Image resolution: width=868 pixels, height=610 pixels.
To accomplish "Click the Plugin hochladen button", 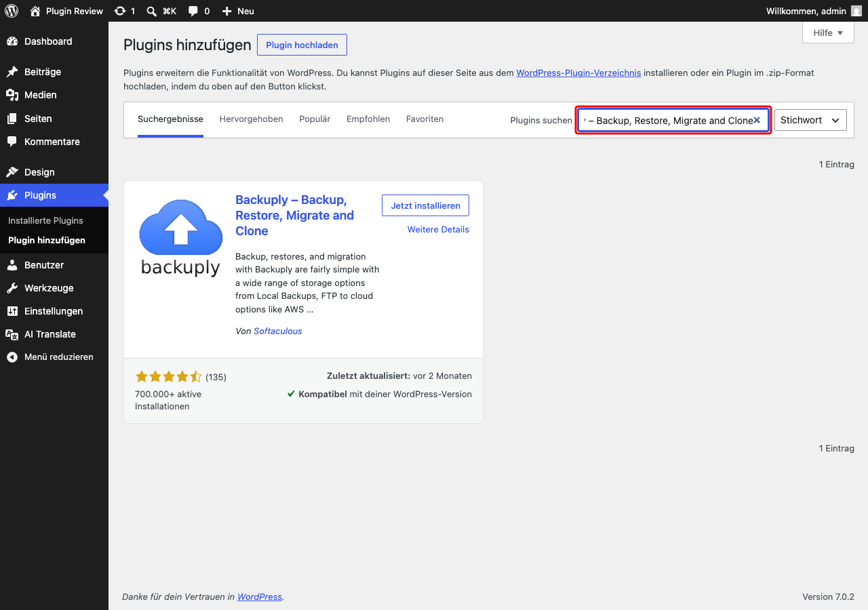I will click(x=302, y=45).
